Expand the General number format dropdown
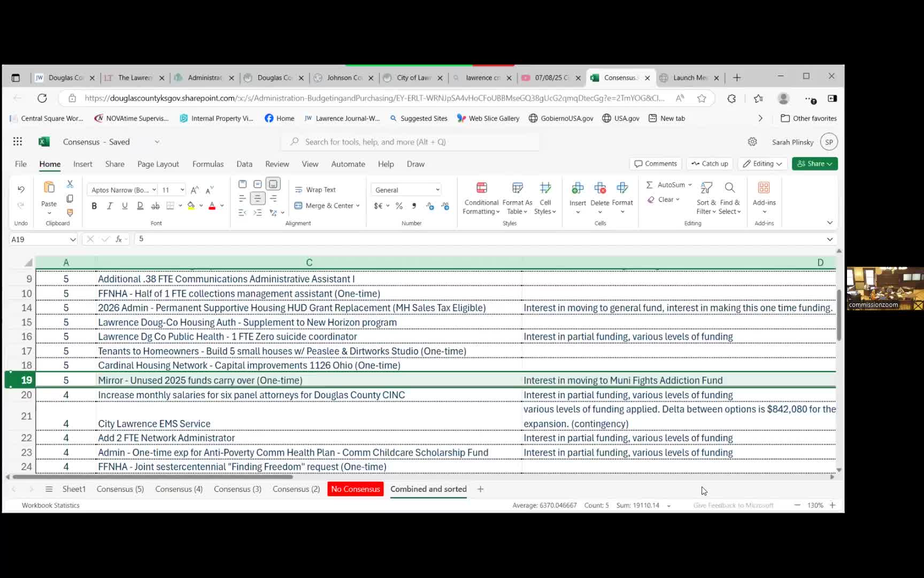Viewport: 924px width, 578px height. (437, 190)
